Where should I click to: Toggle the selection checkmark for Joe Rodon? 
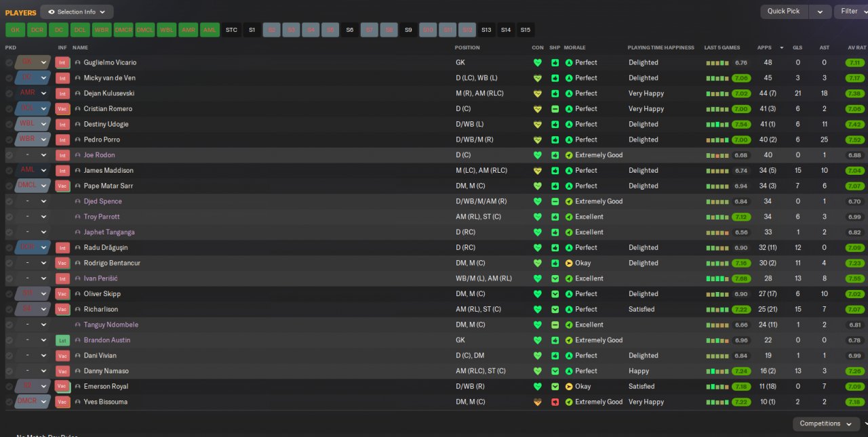pos(9,155)
